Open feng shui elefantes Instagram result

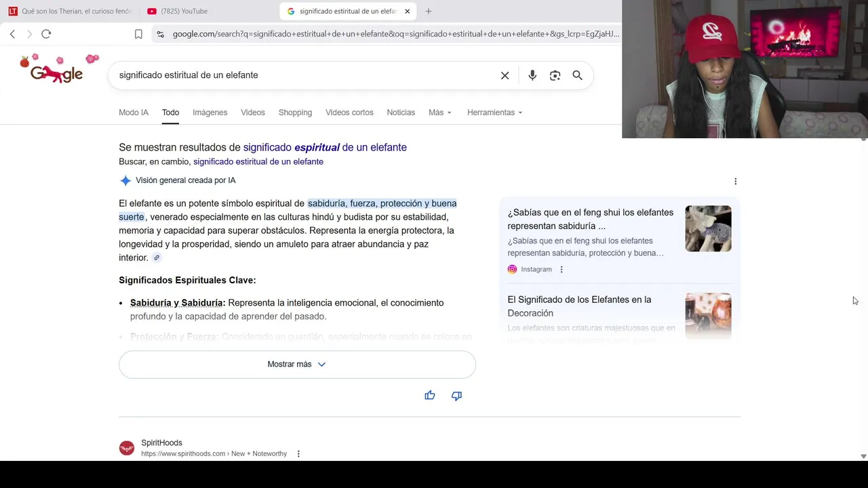coord(591,219)
